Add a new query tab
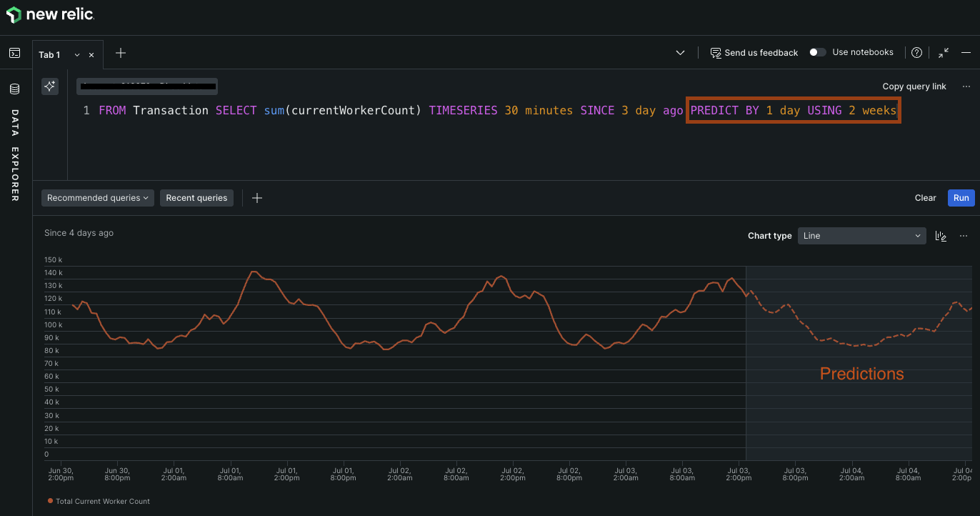Viewport: 980px width, 516px height. tap(121, 53)
